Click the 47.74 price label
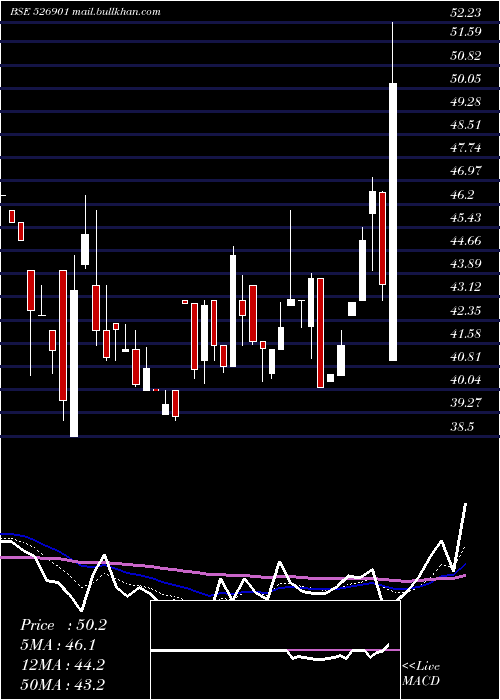 click(466, 147)
